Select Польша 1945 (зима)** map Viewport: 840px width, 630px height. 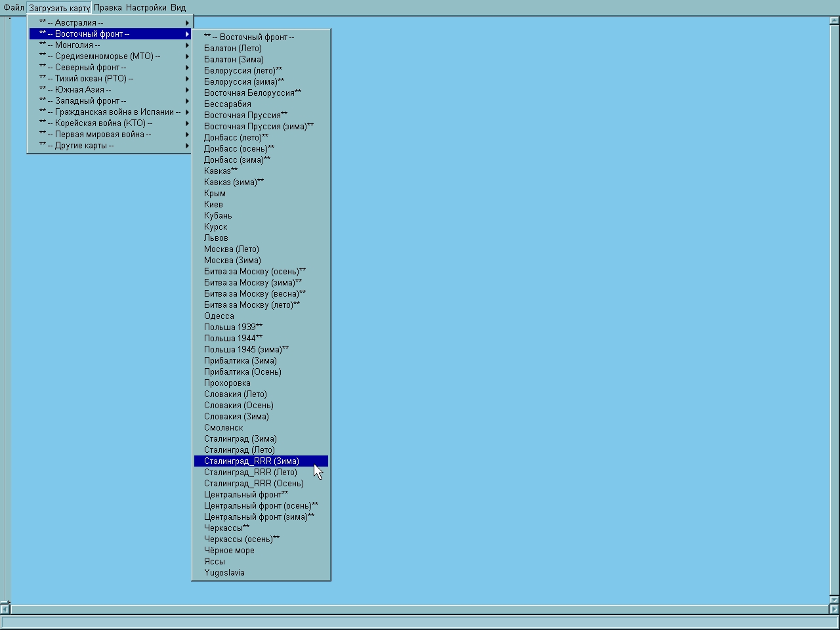coord(261,350)
